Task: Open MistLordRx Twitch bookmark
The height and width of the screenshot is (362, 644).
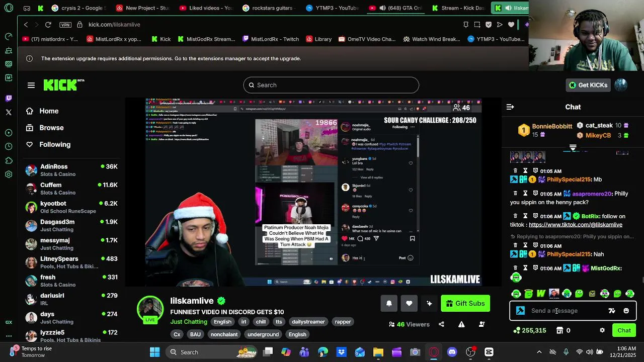Action: [x=270, y=39]
